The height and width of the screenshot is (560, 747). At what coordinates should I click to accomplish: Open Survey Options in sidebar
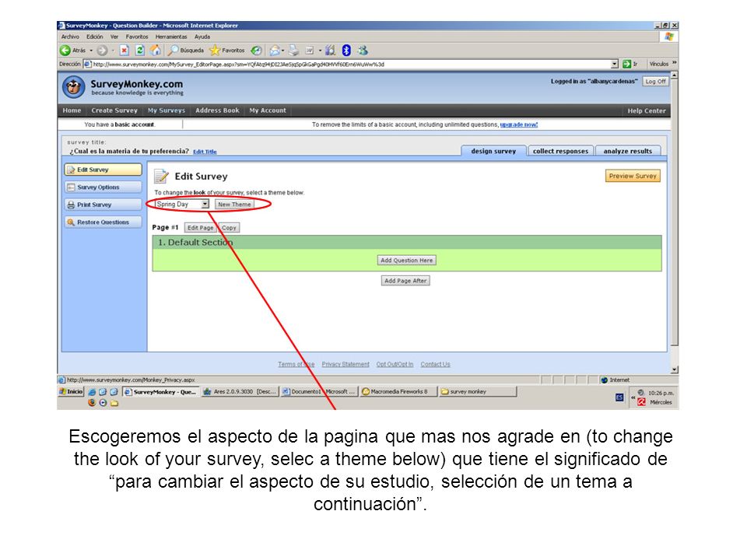[103, 187]
